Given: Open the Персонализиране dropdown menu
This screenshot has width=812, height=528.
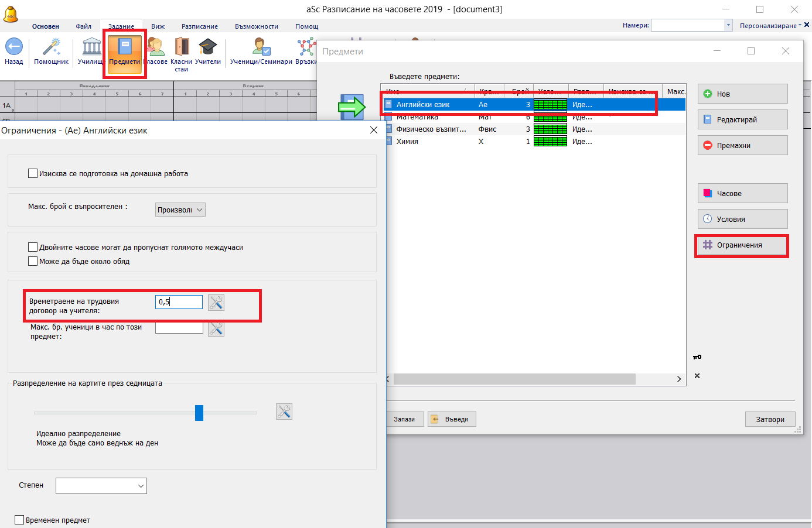Looking at the screenshot, I should pyautogui.click(x=770, y=26).
